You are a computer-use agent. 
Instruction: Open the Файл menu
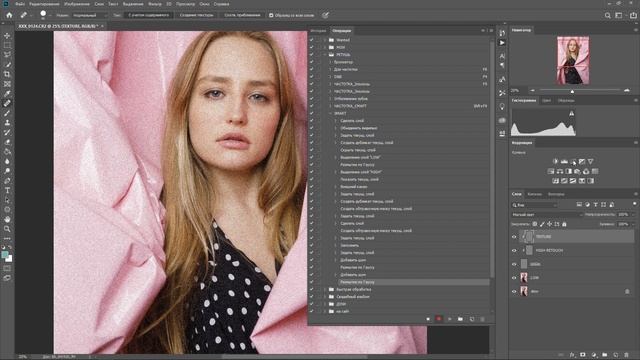click(20, 4)
